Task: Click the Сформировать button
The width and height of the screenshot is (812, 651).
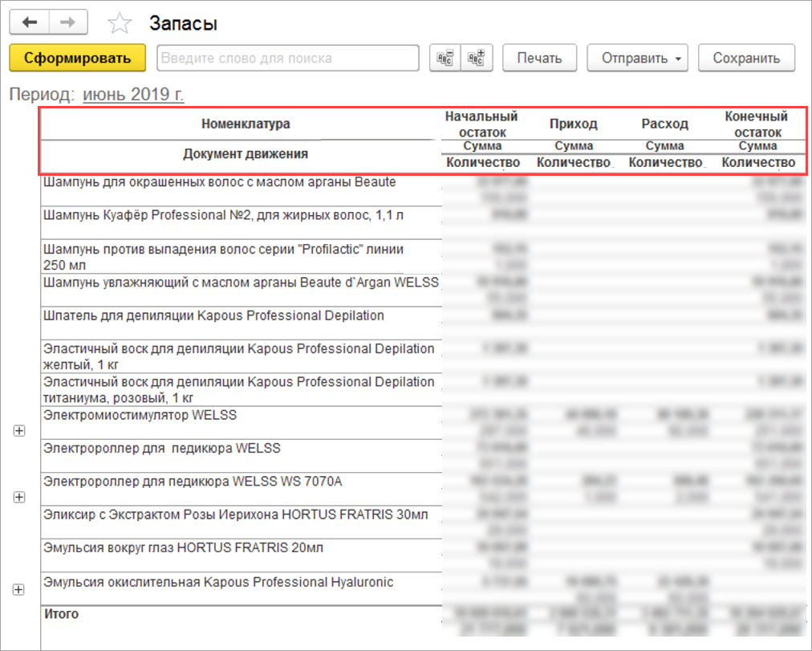Action: (x=78, y=58)
